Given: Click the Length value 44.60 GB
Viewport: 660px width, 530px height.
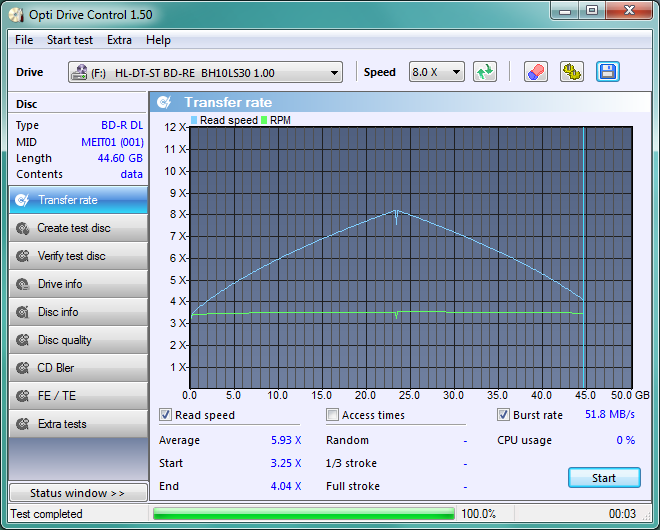Looking at the screenshot, I should [120, 158].
